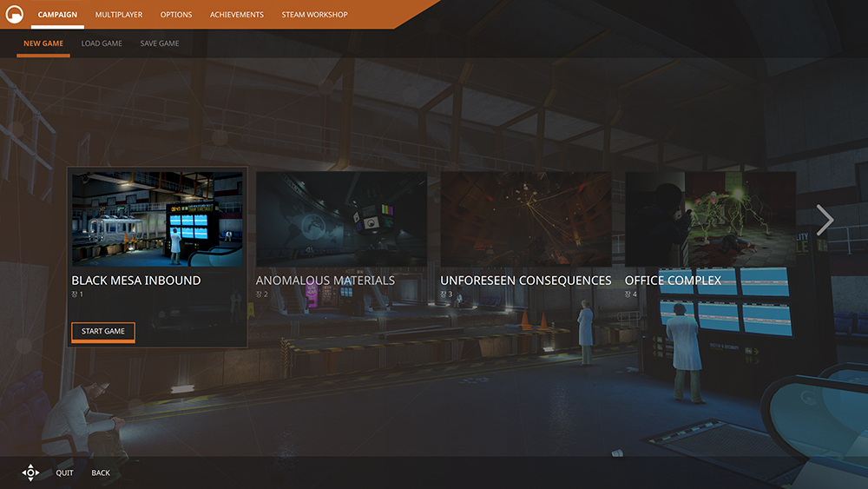Show next chapters with right chevron arrow
Image resolution: width=868 pixels, height=489 pixels.
tap(825, 220)
